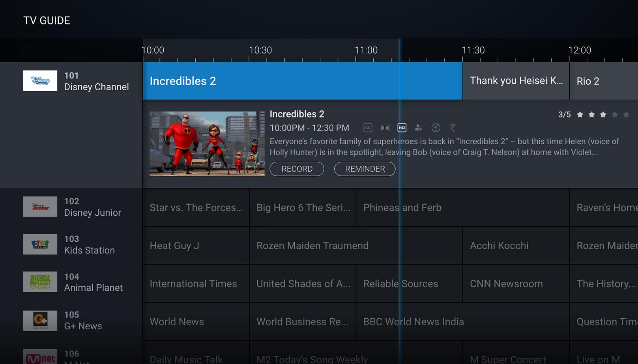
Task: Select the Kids Station logo
Action: (x=40, y=244)
